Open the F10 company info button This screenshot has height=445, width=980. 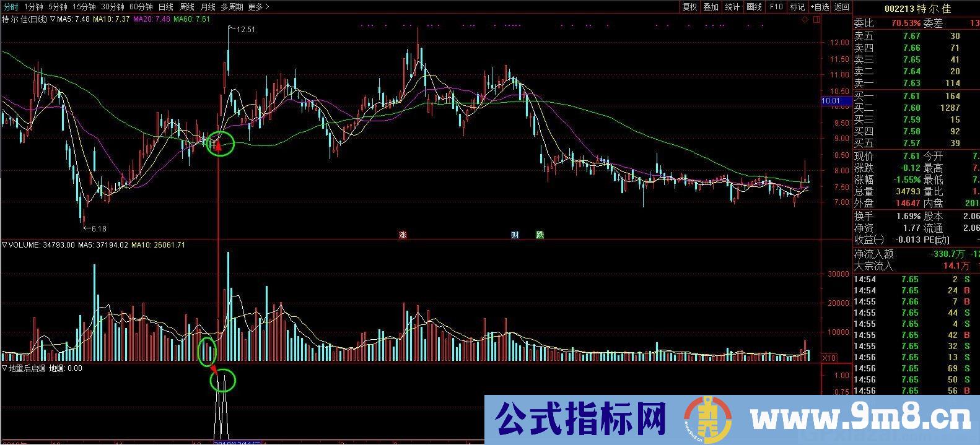click(776, 7)
